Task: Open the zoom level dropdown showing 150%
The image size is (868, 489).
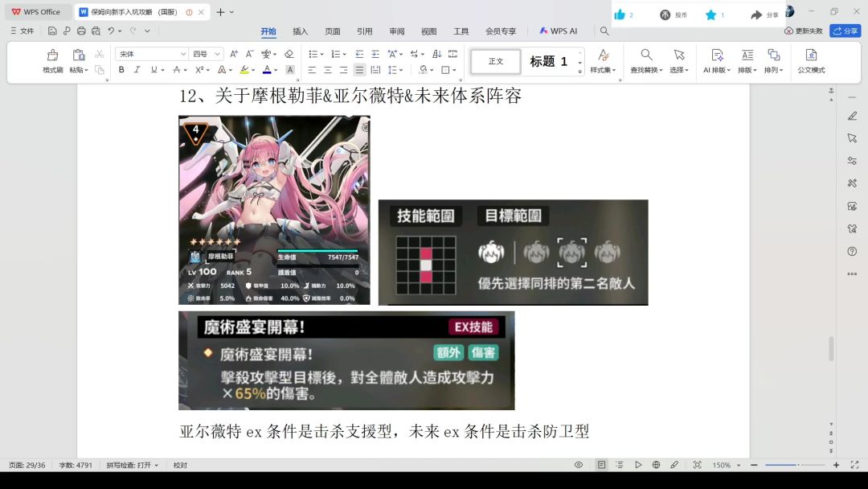Action: click(726, 465)
